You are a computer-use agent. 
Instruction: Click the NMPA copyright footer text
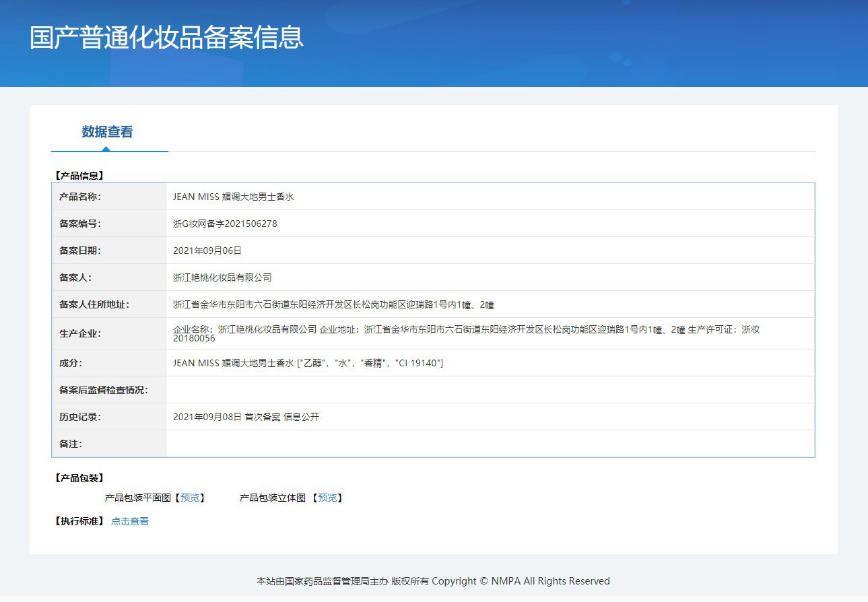(x=433, y=581)
